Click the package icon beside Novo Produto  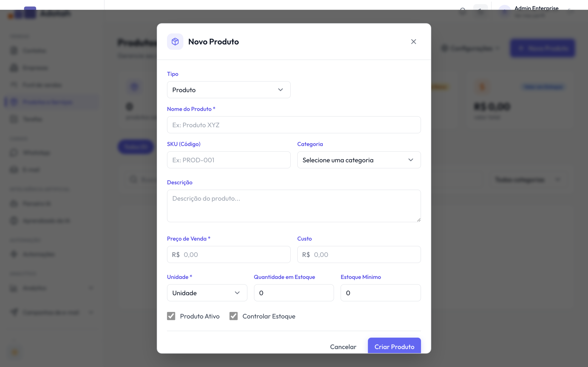pyautogui.click(x=175, y=42)
